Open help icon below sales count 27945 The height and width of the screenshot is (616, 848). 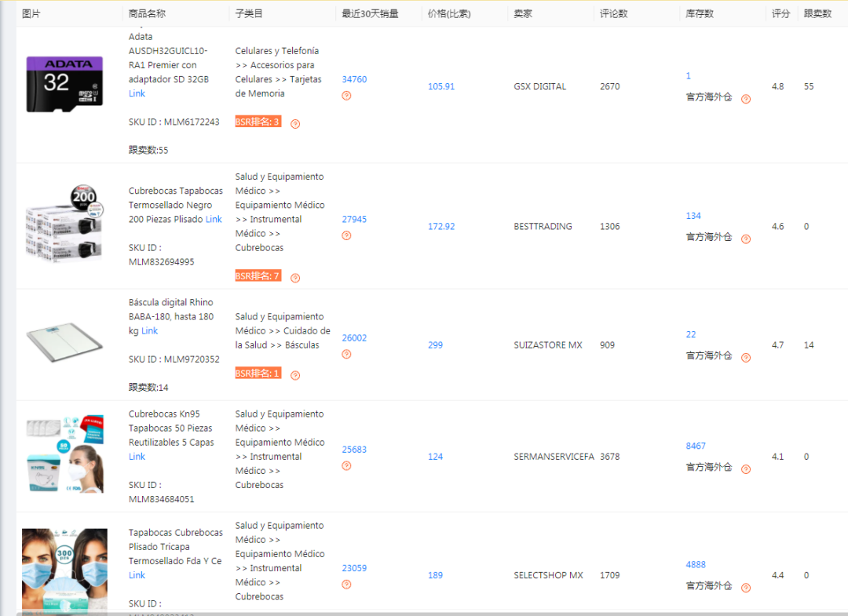click(x=345, y=235)
